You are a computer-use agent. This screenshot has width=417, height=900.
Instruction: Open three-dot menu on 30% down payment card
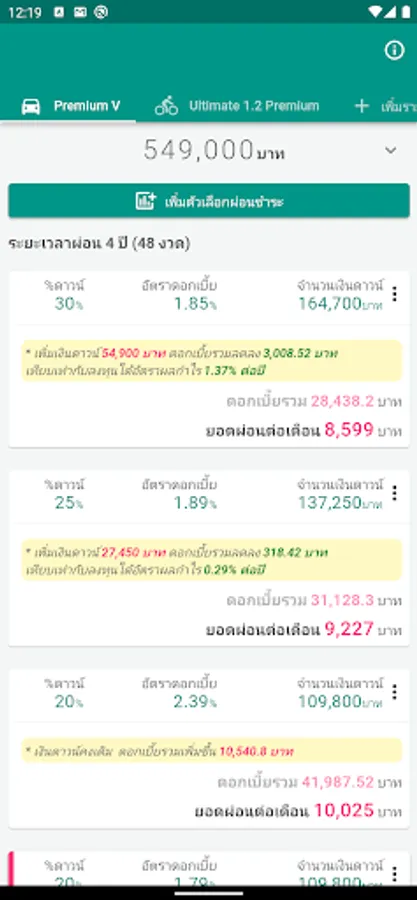[394, 294]
